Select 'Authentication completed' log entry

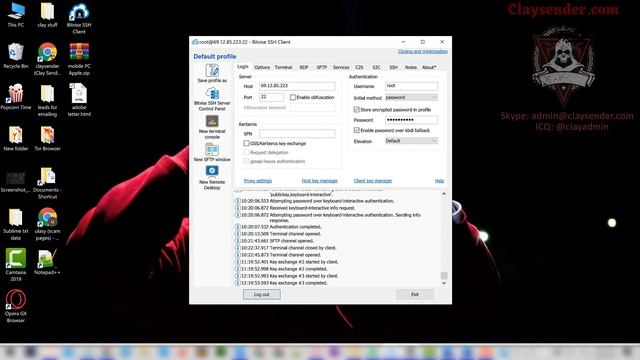click(278, 227)
